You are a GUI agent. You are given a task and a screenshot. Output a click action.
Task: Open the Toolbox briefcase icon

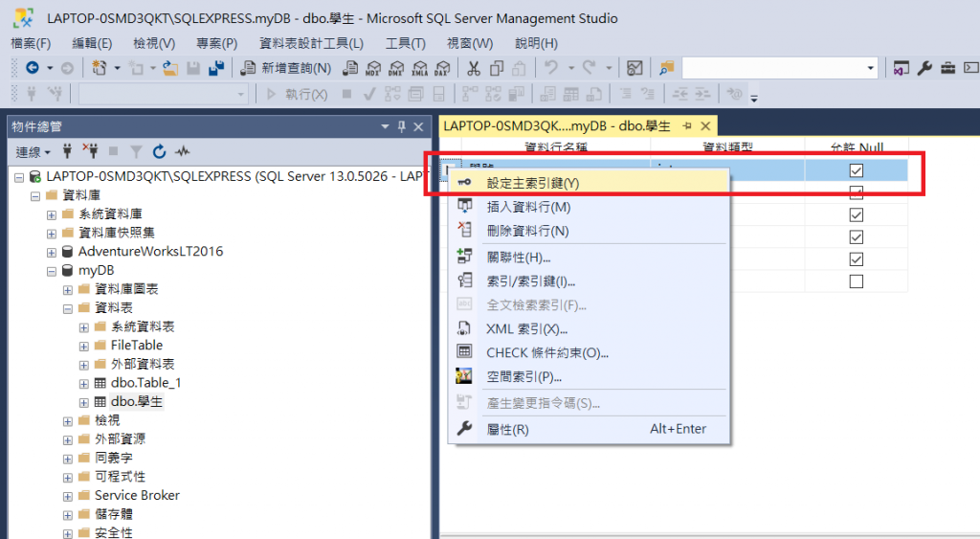pyautogui.click(x=947, y=68)
